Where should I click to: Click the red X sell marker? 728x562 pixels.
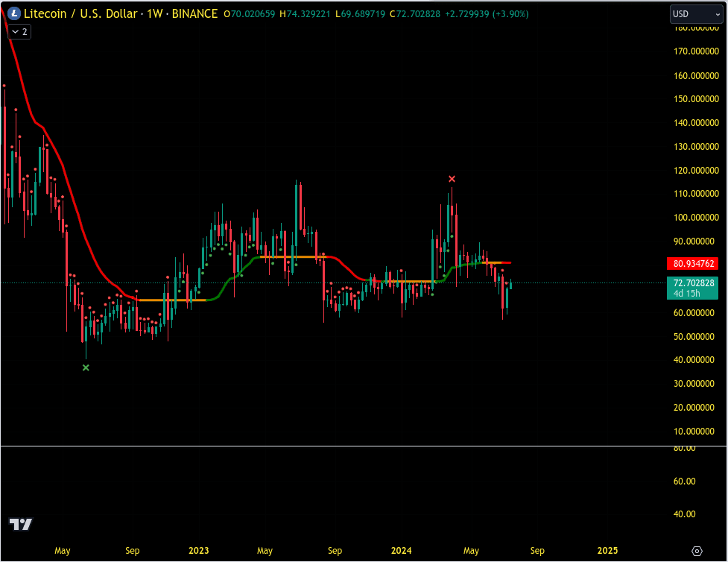coord(452,179)
